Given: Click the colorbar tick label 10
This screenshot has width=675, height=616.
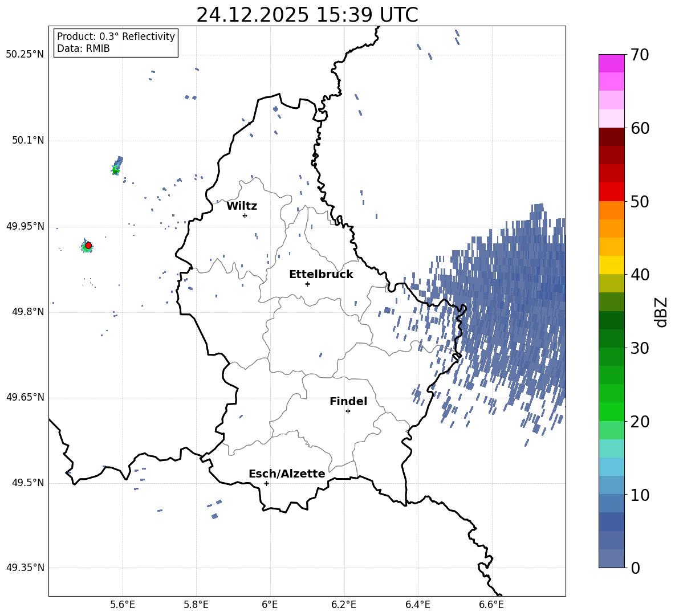Looking at the screenshot, I should [x=640, y=495].
